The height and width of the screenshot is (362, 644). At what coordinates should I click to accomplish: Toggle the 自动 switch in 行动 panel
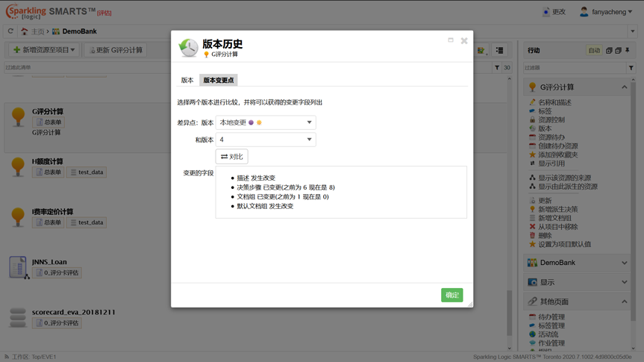point(594,51)
